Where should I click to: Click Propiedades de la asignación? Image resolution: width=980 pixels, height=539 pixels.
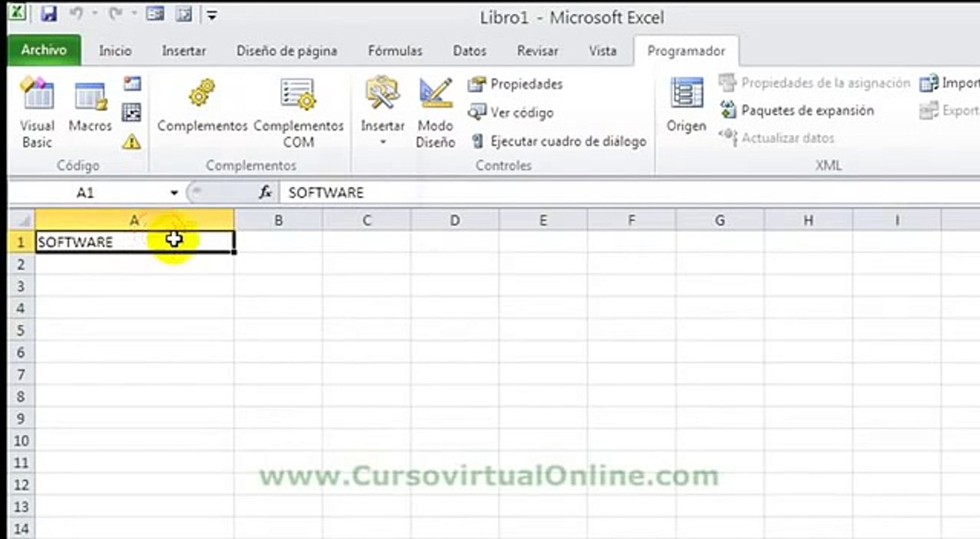tap(814, 83)
